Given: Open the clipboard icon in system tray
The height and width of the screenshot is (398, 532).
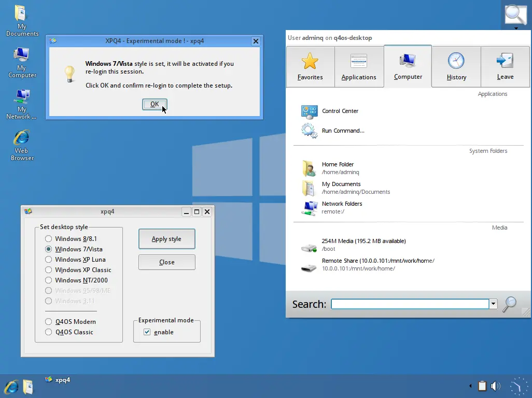Looking at the screenshot, I should [482, 386].
